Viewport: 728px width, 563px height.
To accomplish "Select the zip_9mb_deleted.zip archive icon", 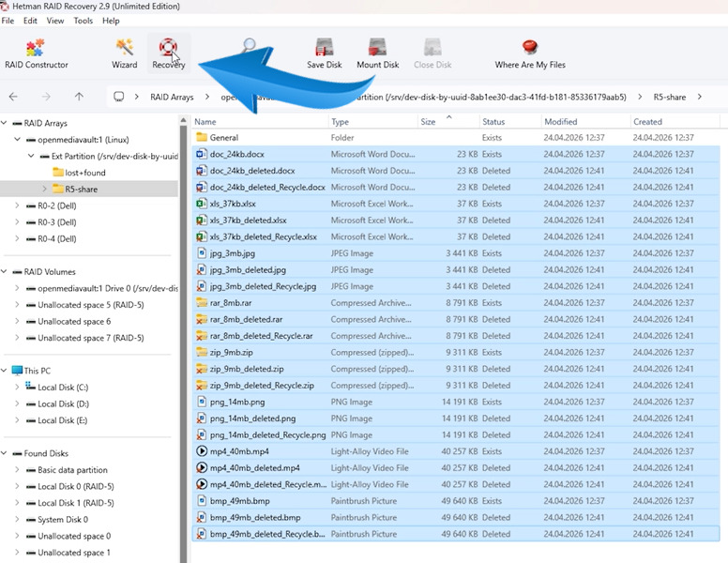I will tap(201, 369).
